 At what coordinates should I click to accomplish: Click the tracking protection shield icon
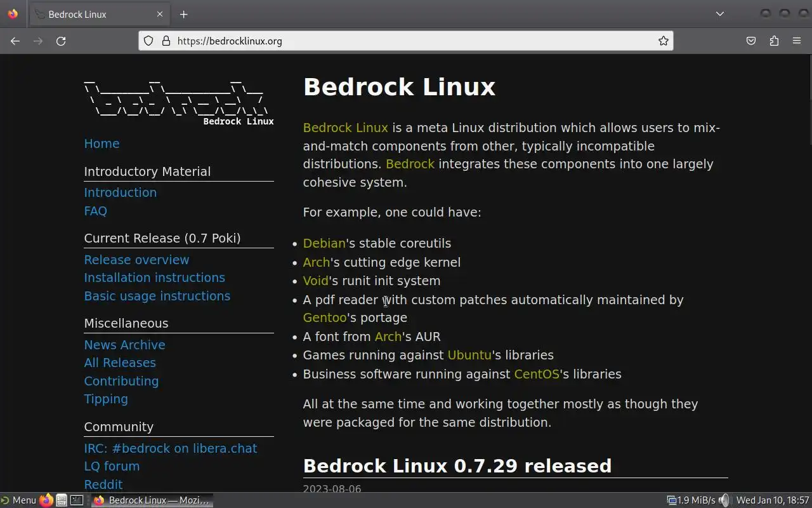point(148,41)
